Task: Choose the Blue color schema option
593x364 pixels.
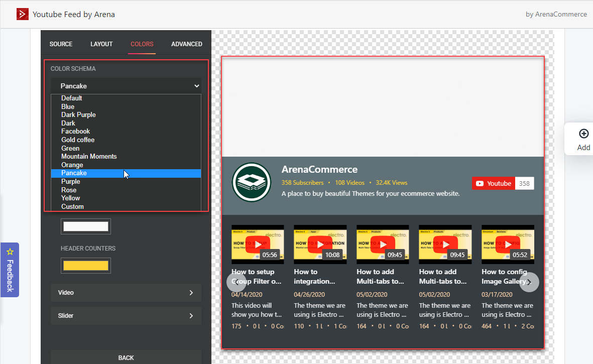Action: coord(126,106)
